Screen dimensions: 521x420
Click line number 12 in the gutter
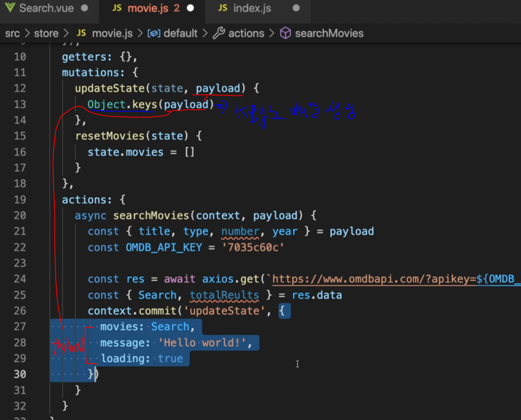click(x=20, y=88)
